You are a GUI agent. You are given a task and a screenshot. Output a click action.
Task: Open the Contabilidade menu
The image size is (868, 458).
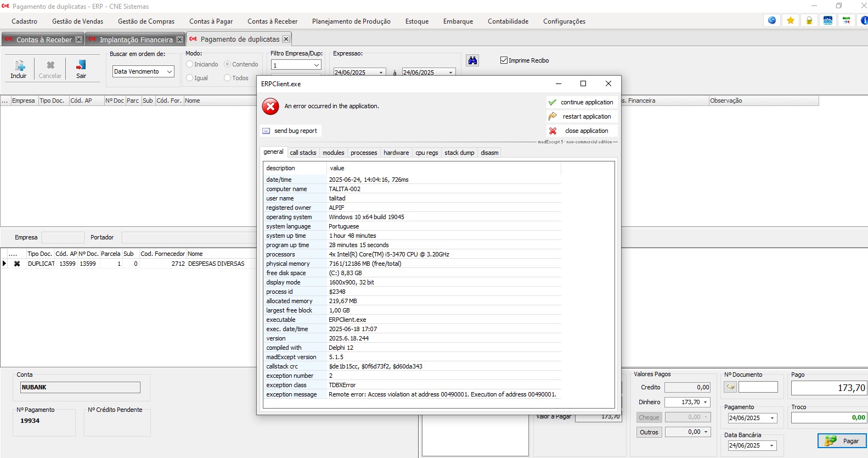point(508,21)
